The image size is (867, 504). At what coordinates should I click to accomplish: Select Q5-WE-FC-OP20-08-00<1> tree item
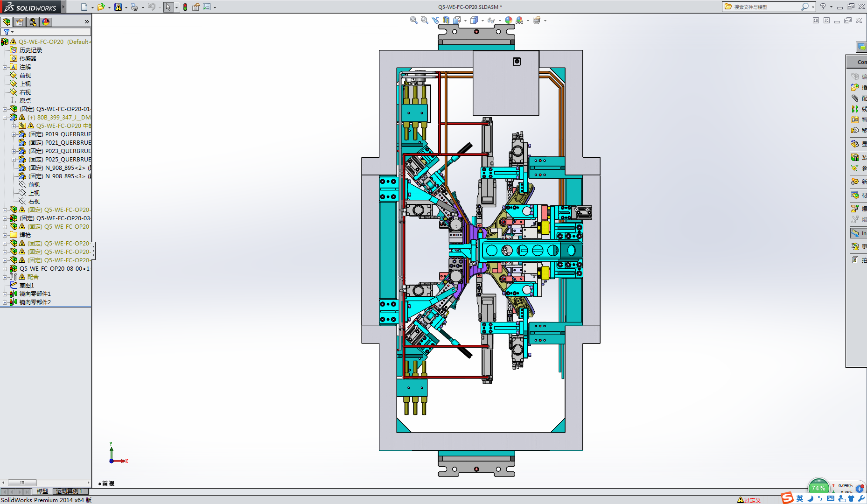point(55,269)
